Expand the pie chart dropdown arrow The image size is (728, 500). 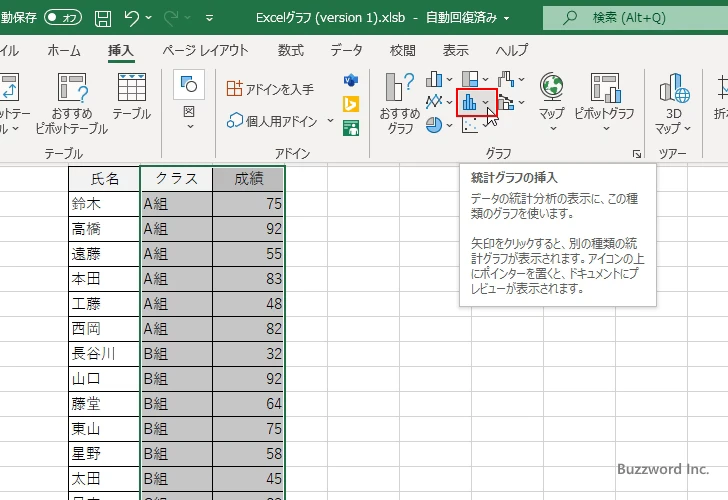[449, 125]
